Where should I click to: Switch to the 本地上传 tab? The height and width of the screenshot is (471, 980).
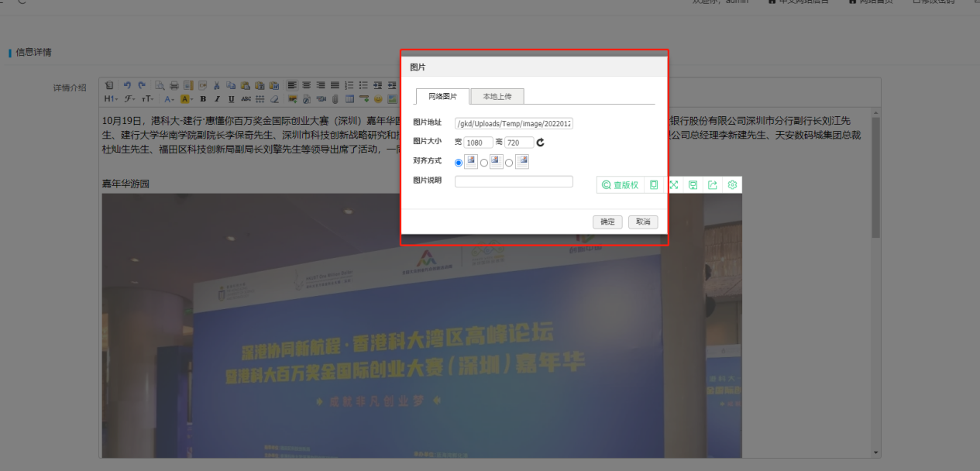[497, 97]
